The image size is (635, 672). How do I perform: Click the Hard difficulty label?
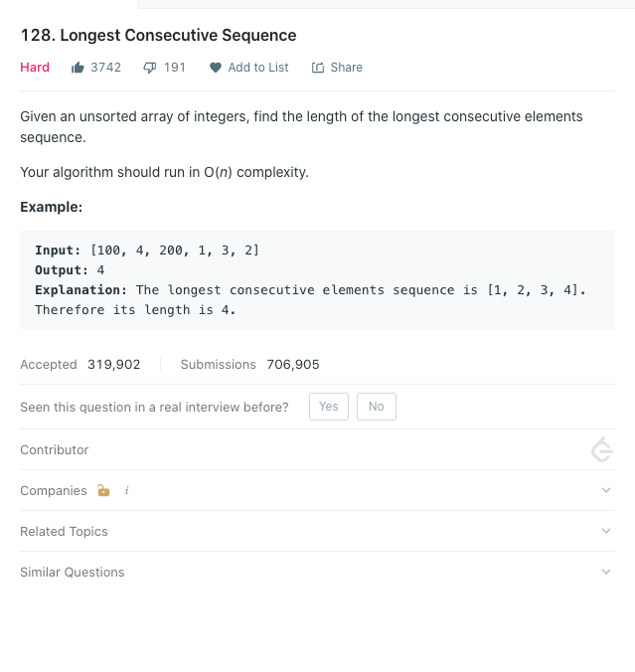tap(35, 68)
